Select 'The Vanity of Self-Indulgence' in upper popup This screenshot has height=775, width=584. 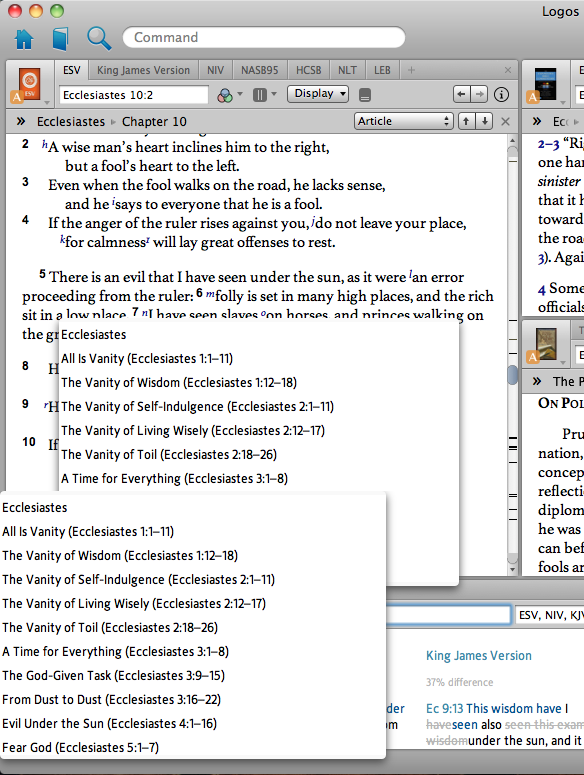pos(198,406)
